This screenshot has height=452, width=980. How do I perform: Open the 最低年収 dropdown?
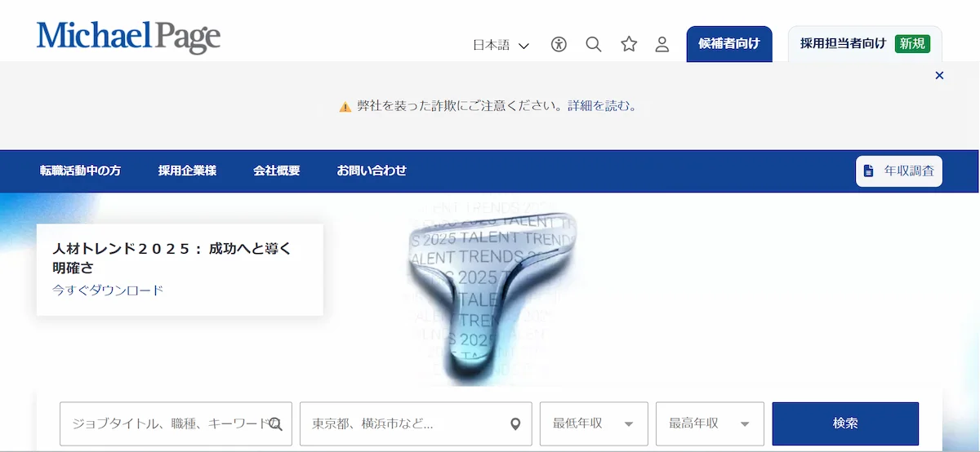594,423
